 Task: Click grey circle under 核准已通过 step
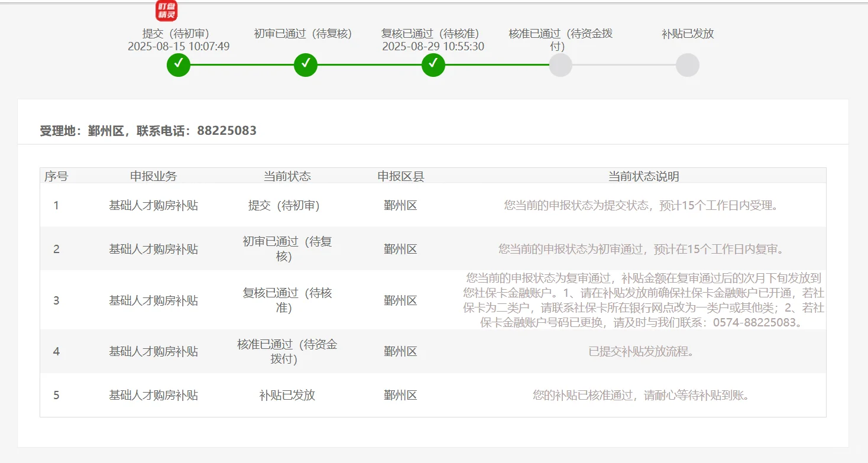coord(561,64)
